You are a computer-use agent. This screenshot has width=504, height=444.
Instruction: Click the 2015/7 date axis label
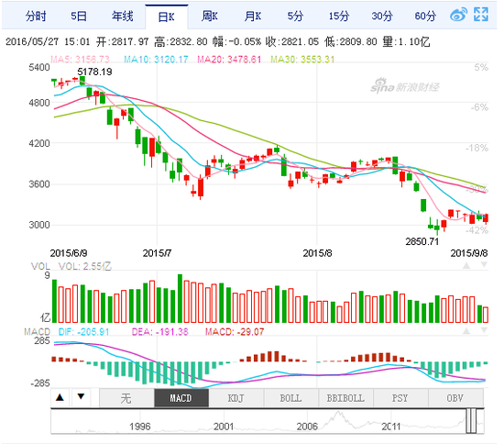pos(157,253)
